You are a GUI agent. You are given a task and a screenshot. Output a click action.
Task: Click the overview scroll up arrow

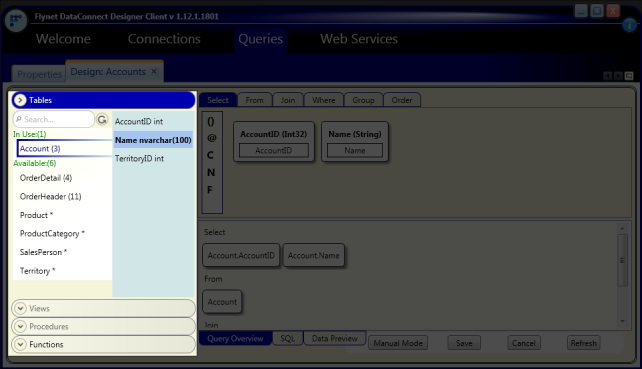point(622,228)
